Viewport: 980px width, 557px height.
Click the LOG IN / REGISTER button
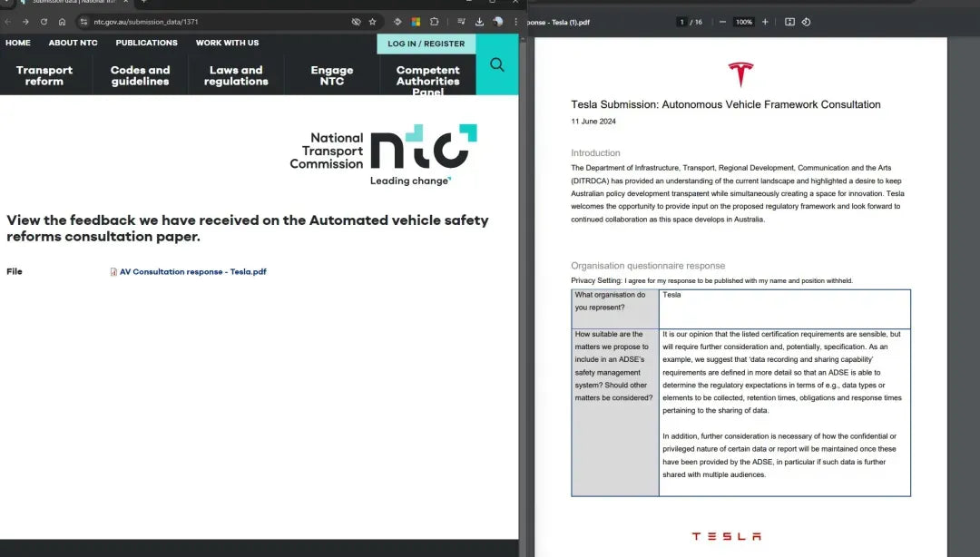[x=426, y=44]
